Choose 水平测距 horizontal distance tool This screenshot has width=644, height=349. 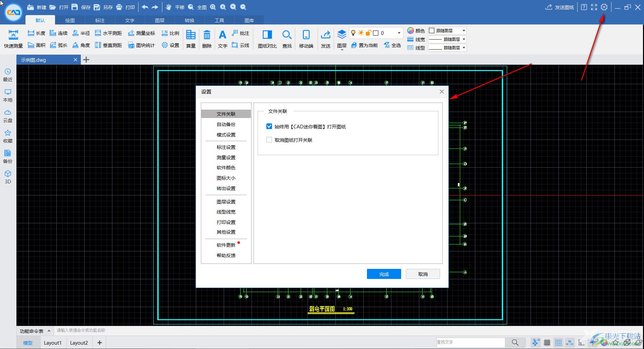coord(108,33)
